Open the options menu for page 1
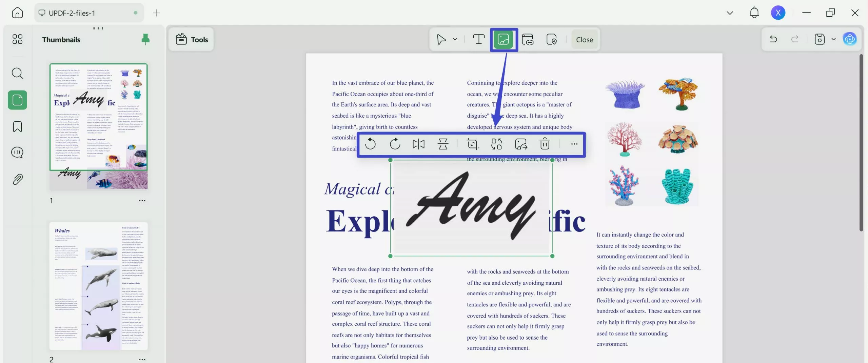This screenshot has width=868, height=363. (x=142, y=201)
